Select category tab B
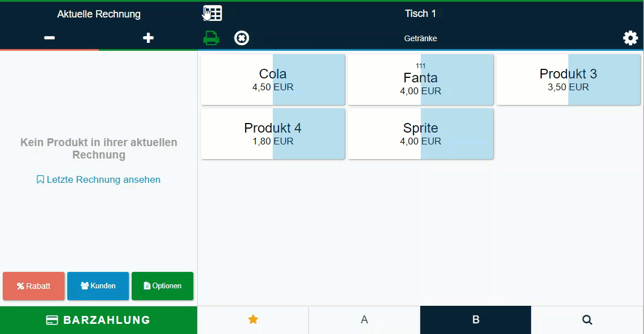The height and width of the screenshot is (334, 644). (x=476, y=320)
